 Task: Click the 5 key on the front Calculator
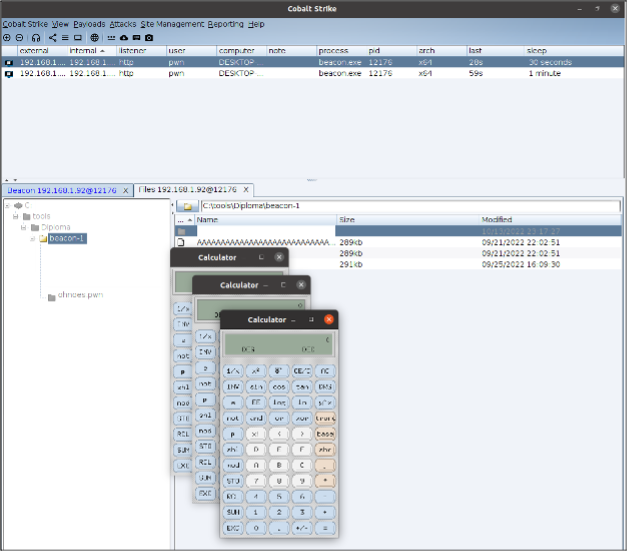[x=279, y=497]
